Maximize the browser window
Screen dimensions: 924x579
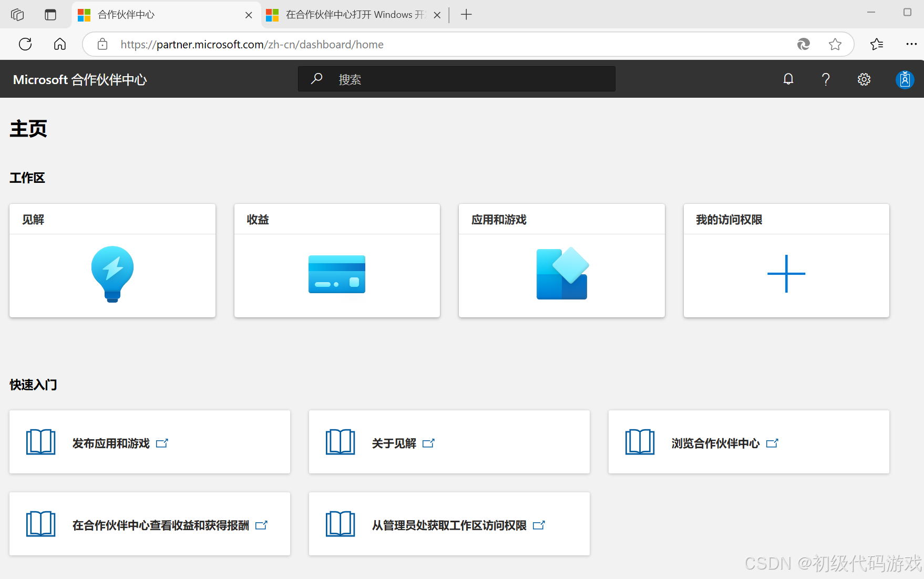(907, 12)
